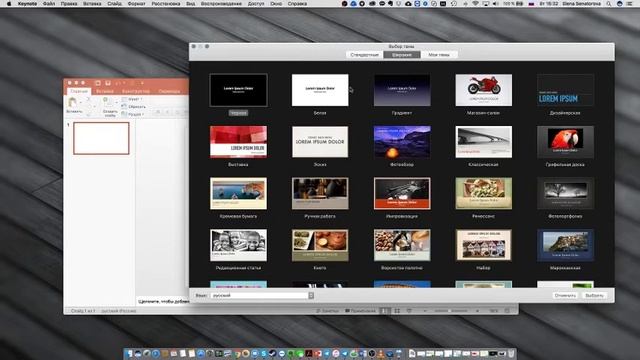Image resolution: width=640 pixels, height=360 pixels.
Task: Open the Конструктор tab in PowerPoint
Action: click(x=136, y=91)
